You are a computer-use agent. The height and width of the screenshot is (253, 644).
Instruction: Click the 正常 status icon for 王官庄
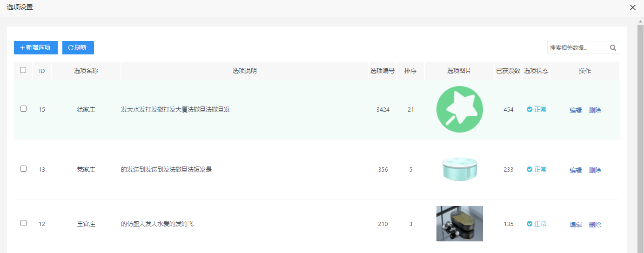pyautogui.click(x=530, y=224)
